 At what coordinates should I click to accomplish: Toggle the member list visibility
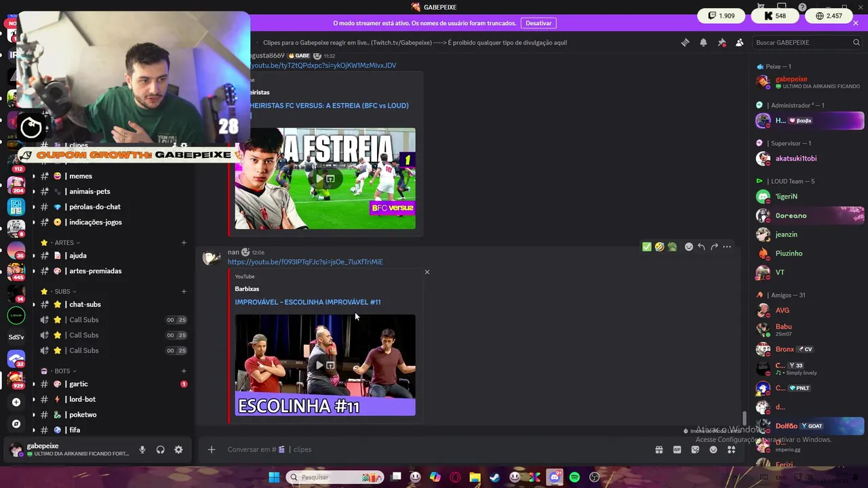coord(739,43)
